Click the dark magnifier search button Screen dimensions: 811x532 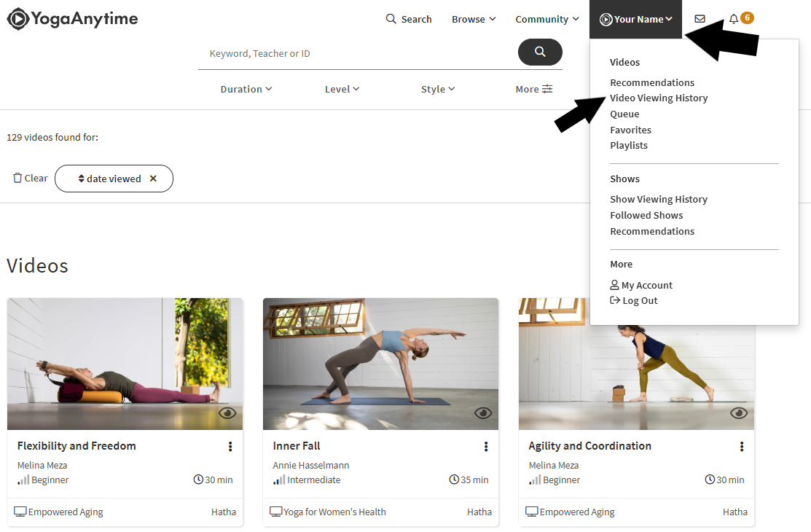pos(540,52)
